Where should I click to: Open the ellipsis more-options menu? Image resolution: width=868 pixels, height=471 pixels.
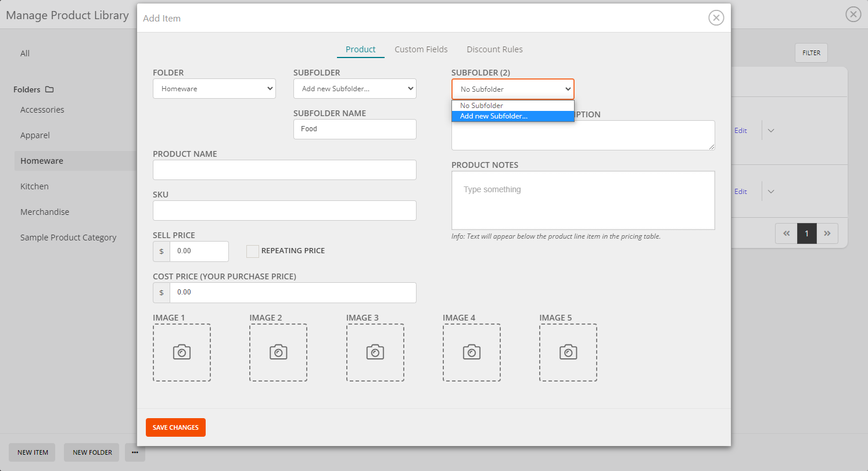click(135, 452)
